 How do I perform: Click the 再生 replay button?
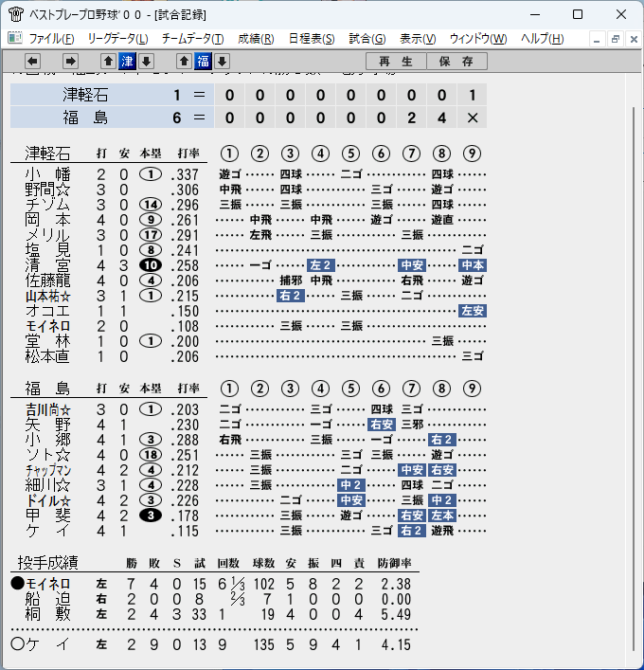coord(396,62)
